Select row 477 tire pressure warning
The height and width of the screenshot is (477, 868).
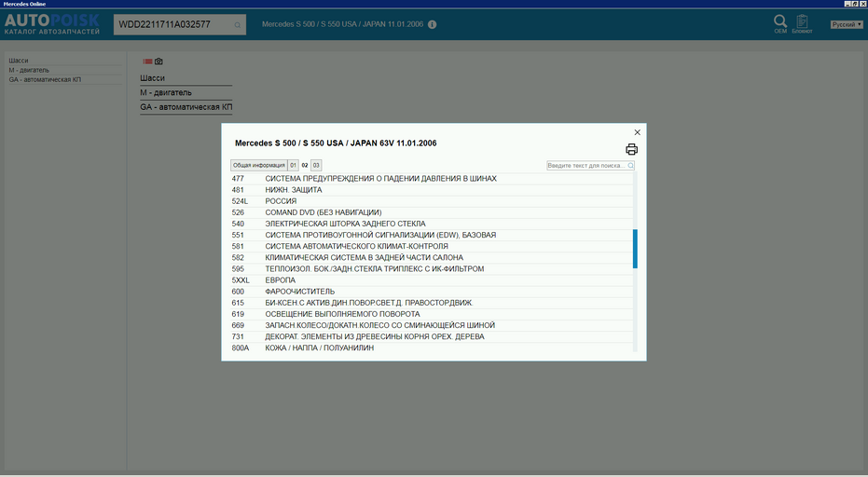click(x=432, y=178)
